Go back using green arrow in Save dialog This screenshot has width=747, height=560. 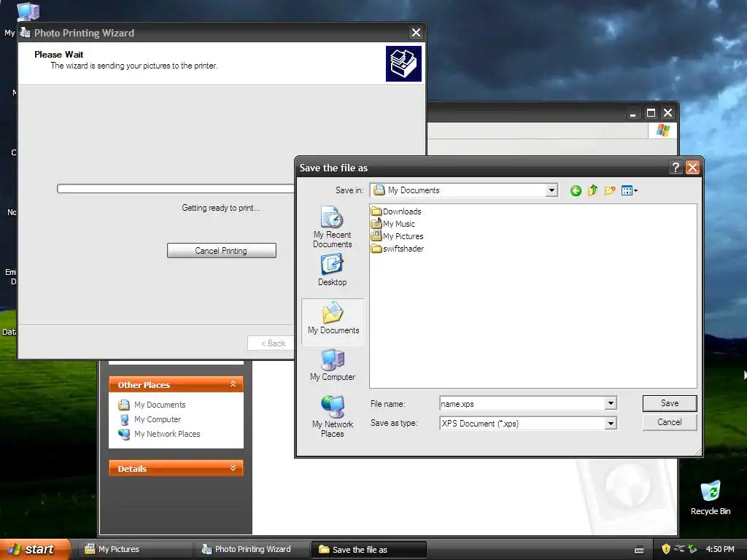576,191
